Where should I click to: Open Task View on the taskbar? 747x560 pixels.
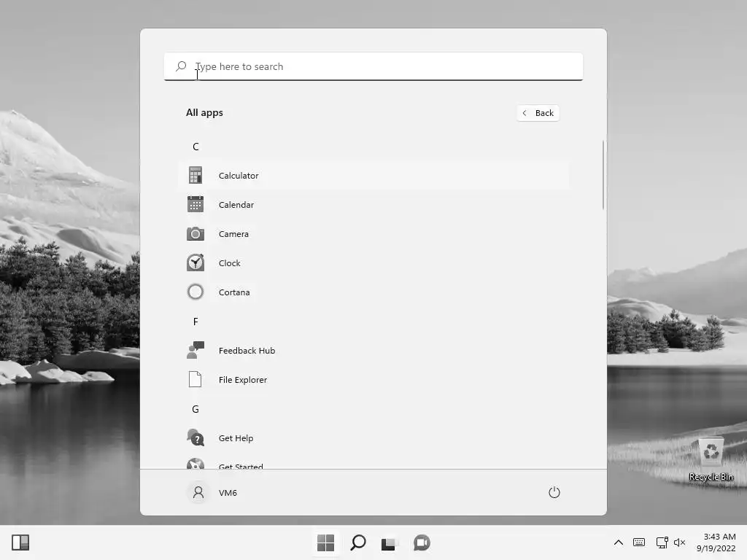click(390, 543)
